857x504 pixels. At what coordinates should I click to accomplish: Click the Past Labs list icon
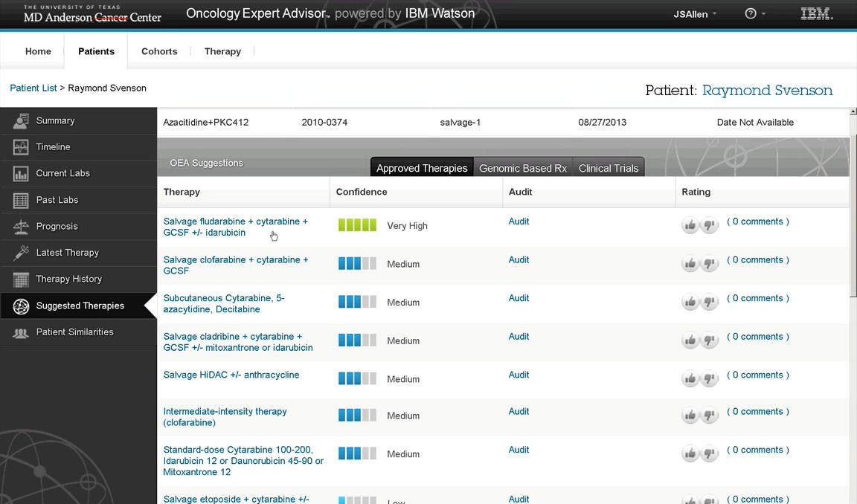[21, 200]
